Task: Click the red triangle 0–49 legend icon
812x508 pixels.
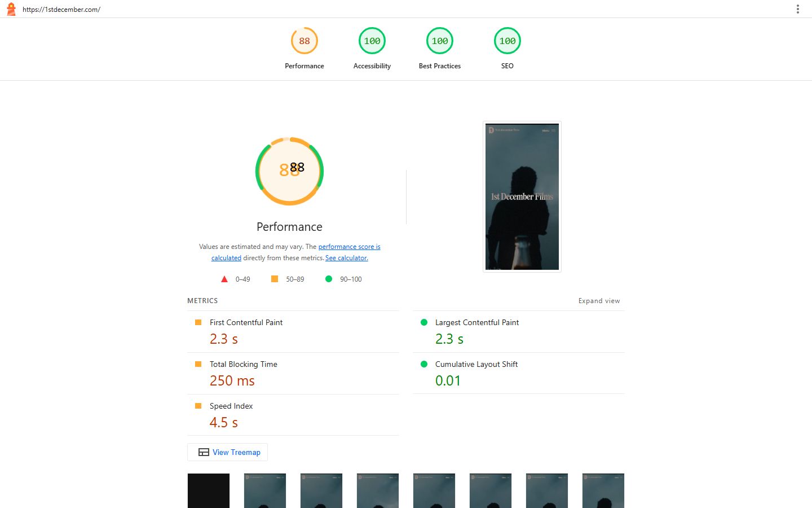Action: tap(224, 279)
